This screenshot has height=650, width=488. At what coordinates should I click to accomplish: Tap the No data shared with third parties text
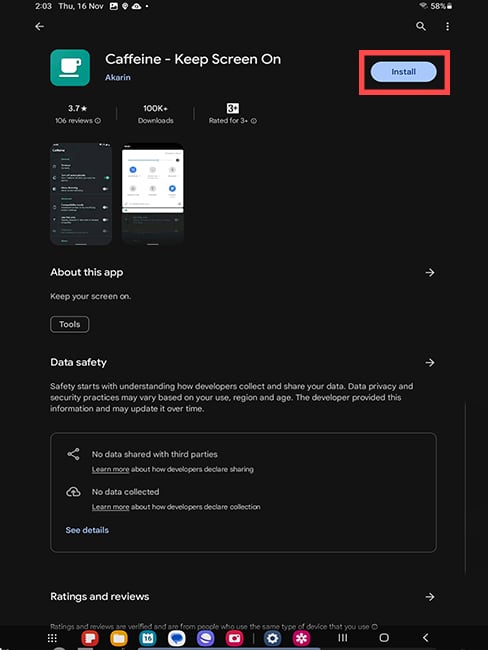pos(155,454)
